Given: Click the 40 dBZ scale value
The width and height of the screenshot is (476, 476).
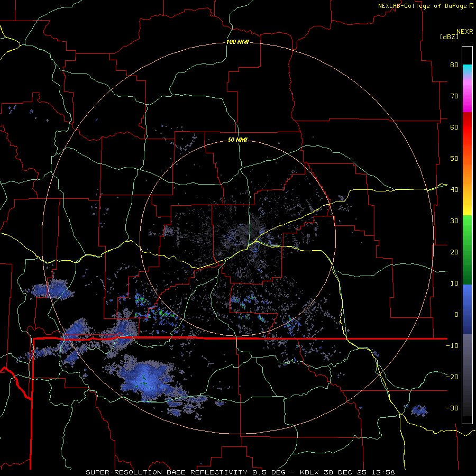Looking at the screenshot, I should coord(454,190).
